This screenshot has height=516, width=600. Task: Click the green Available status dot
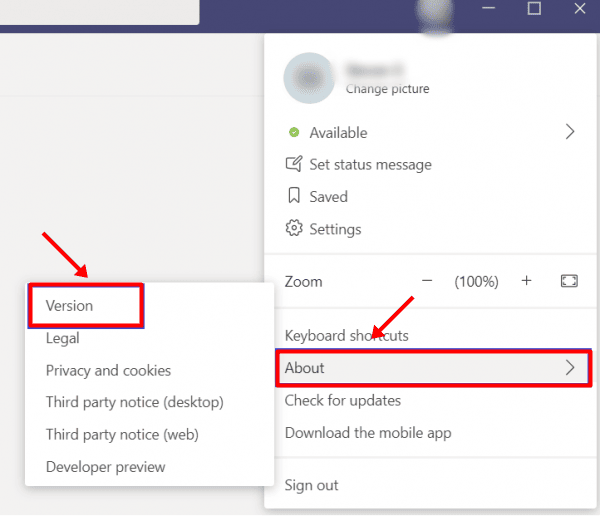pos(294,132)
